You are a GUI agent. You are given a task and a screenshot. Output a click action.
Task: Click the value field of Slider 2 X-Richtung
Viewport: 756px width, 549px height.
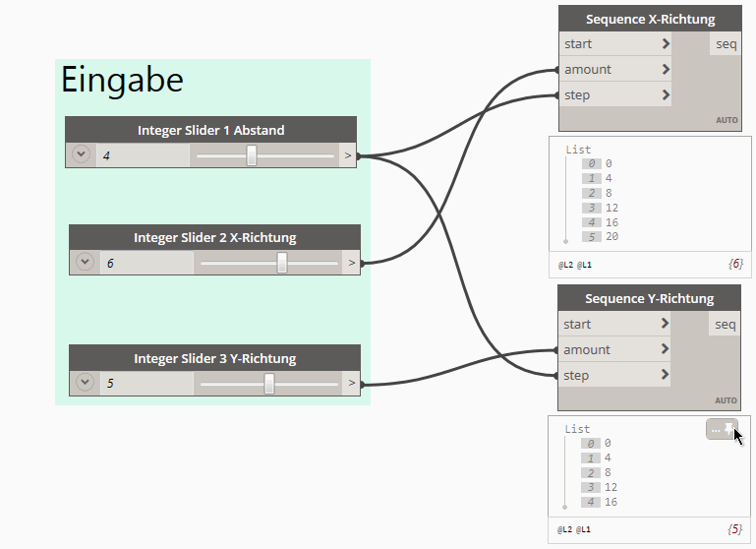[147, 263]
